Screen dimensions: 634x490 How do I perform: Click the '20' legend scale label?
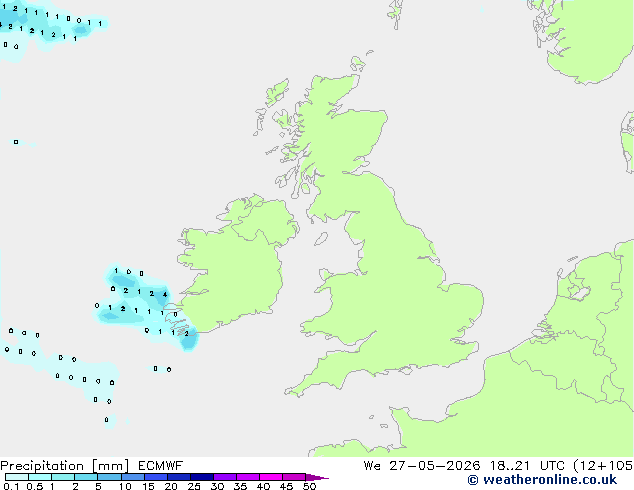coord(171,486)
